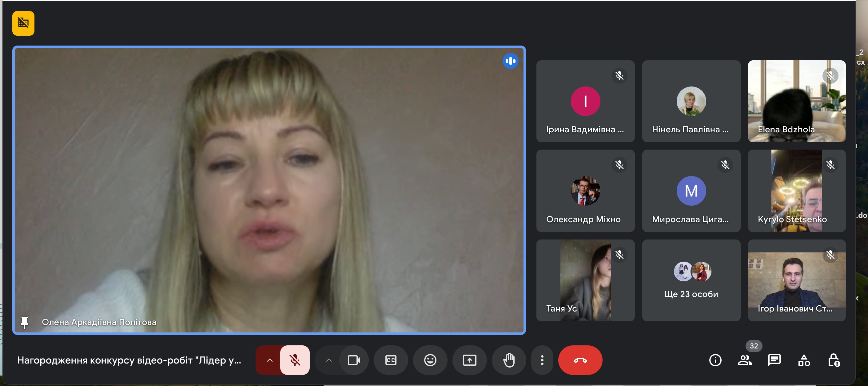Turn on closed captions
The height and width of the screenshot is (386, 868).
[x=391, y=360]
